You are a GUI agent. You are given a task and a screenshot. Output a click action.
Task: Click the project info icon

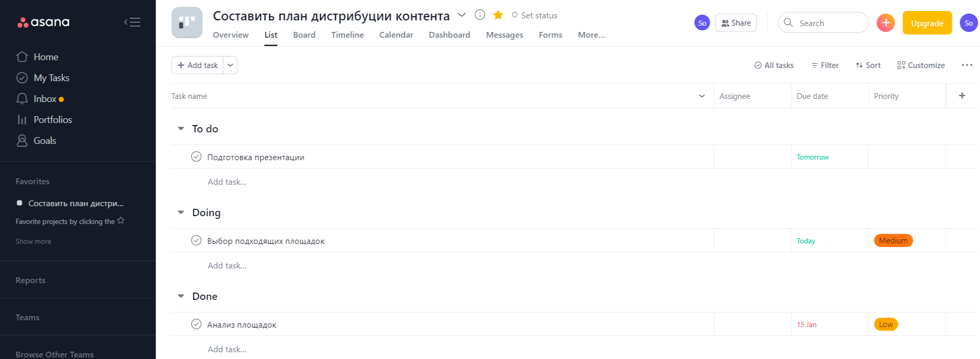(480, 15)
